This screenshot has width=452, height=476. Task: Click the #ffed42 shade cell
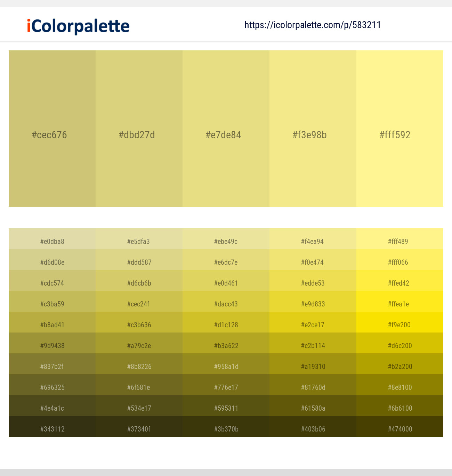point(400,283)
